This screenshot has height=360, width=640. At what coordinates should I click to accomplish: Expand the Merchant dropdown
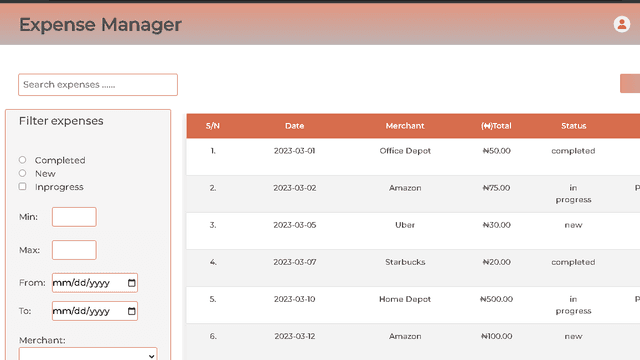[x=88, y=354]
